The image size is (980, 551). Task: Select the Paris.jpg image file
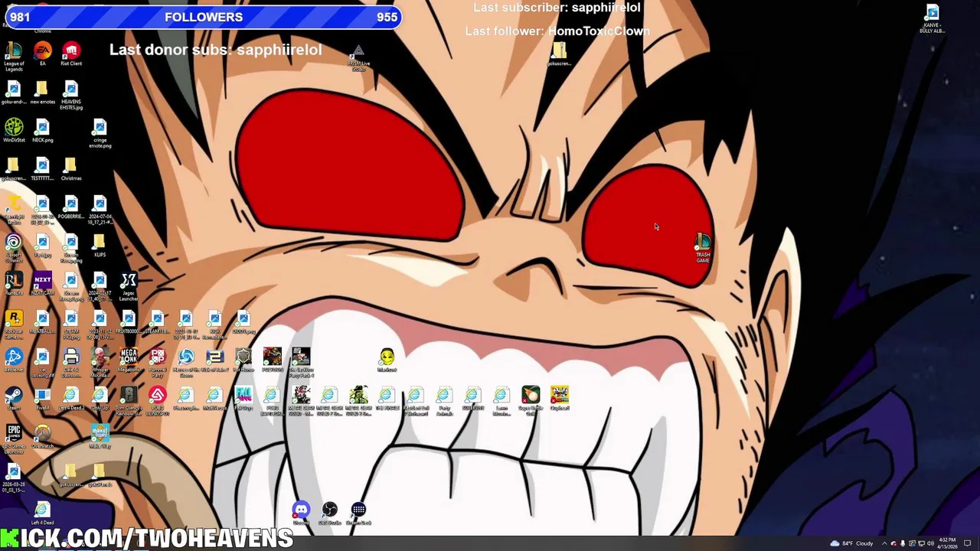[42, 245]
